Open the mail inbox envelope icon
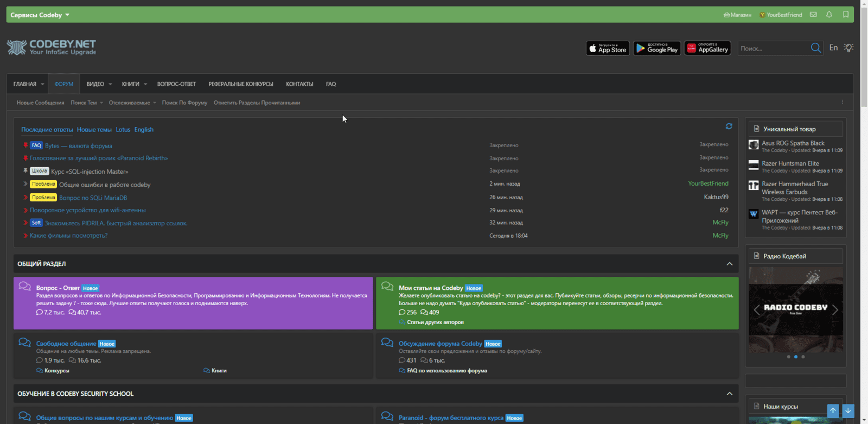868x424 pixels. coord(813,15)
